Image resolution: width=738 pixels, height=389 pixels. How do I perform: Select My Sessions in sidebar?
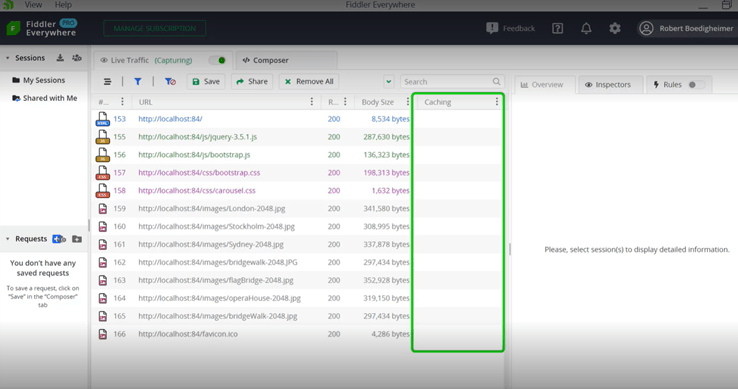(x=44, y=80)
